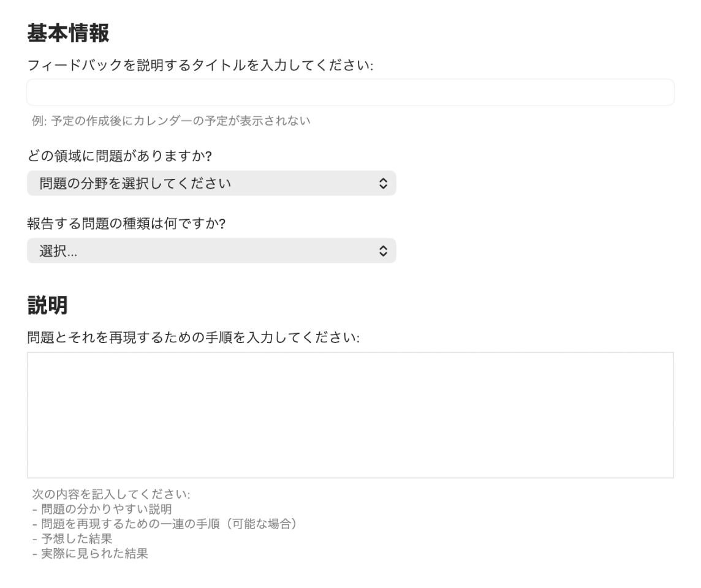
Task: Open the 問題の分野を選択してください dropdown
Action: (x=211, y=183)
